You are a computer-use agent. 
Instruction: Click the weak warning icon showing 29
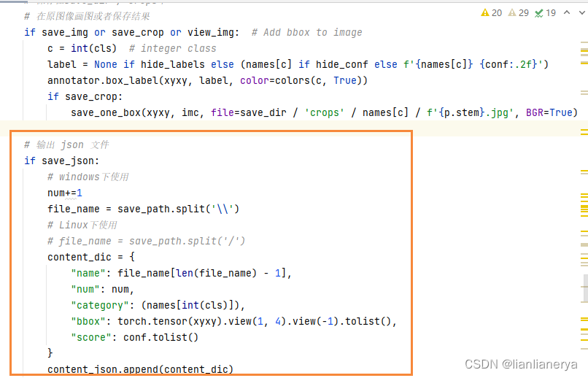pos(519,12)
